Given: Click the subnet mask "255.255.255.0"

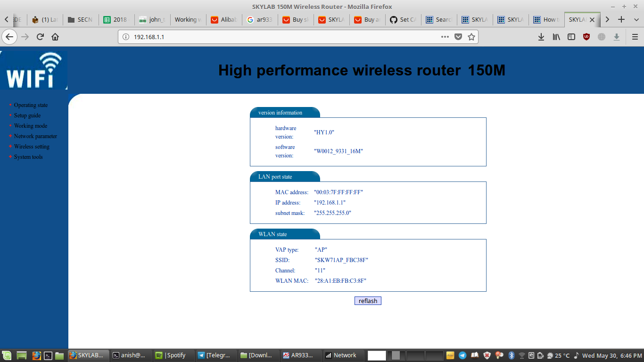Looking at the screenshot, I should (x=333, y=213).
